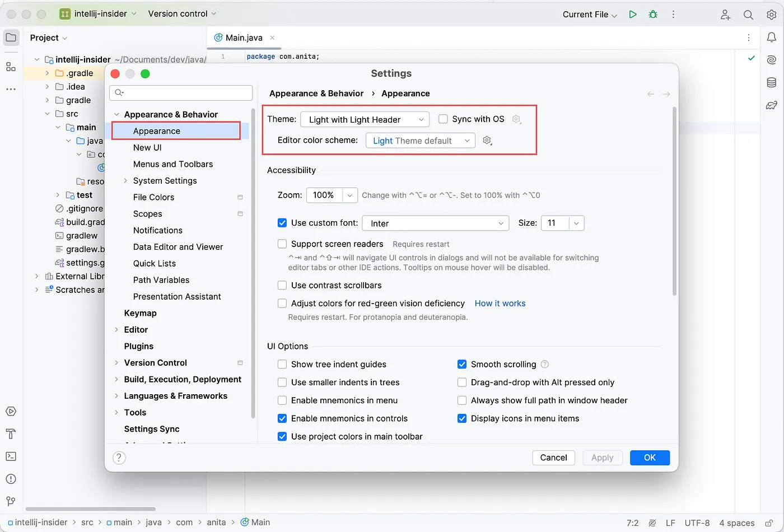Open the Theme dropdown
Viewport: 784px width, 532px height.
point(364,119)
